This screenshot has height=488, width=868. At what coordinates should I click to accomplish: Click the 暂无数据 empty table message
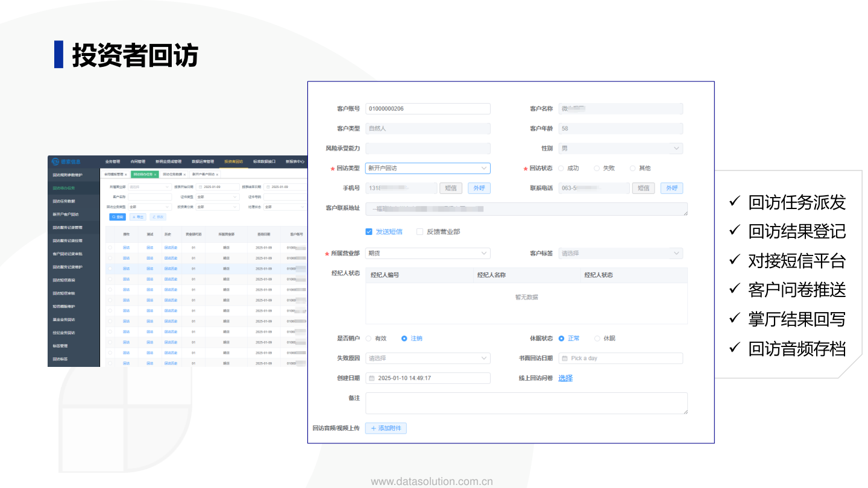click(526, 298)
